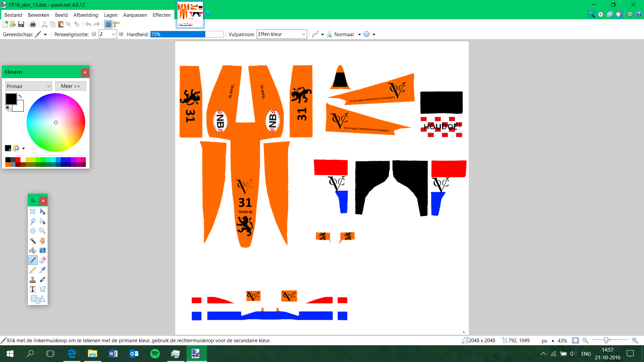Select the Move Selected Pixels tool

tap(42, 212)
